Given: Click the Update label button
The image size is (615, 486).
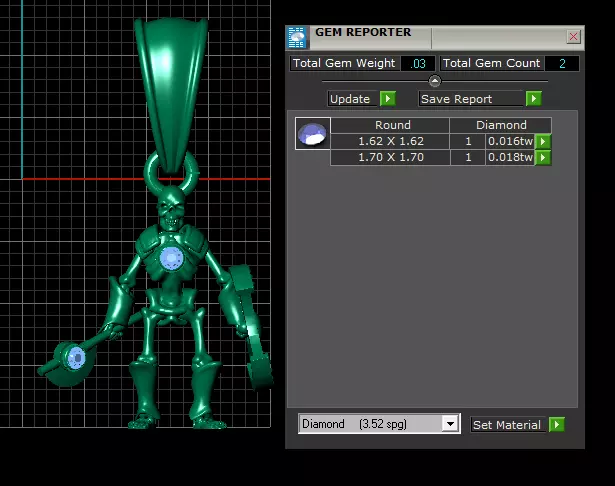Looking at the screenshot, I should pos(353,99).
